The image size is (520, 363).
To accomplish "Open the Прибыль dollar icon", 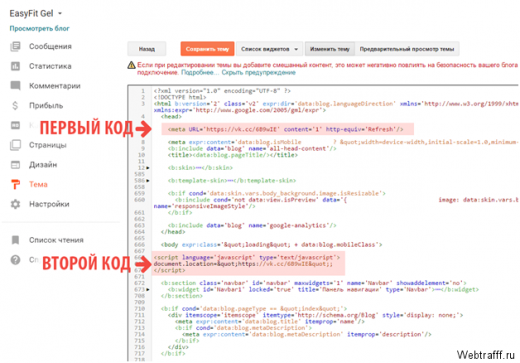I will pyautogui.click(x=15, y=105).
